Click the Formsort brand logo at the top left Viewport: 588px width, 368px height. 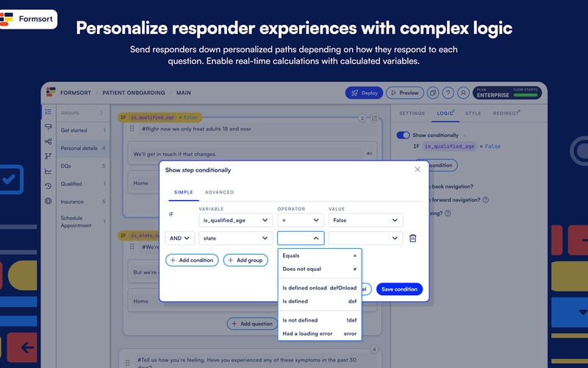click(x=28, y=19)
